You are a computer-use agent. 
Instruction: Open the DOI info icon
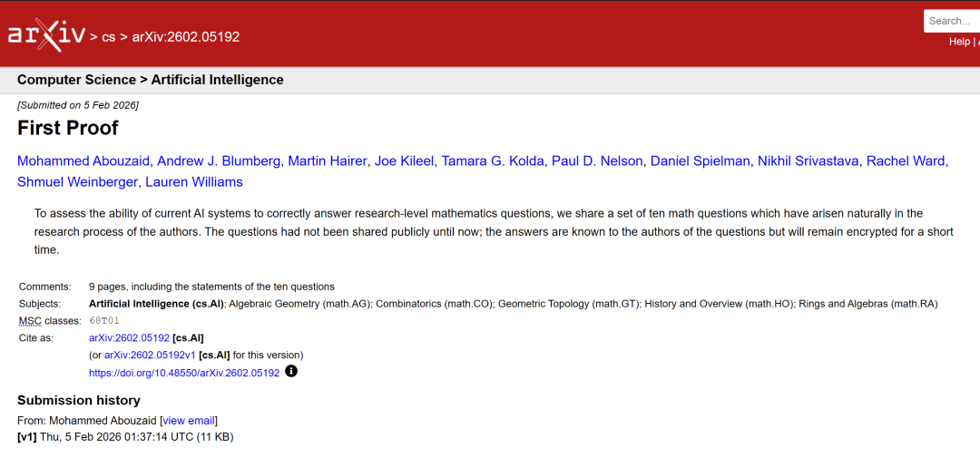[x=291, y=371]
